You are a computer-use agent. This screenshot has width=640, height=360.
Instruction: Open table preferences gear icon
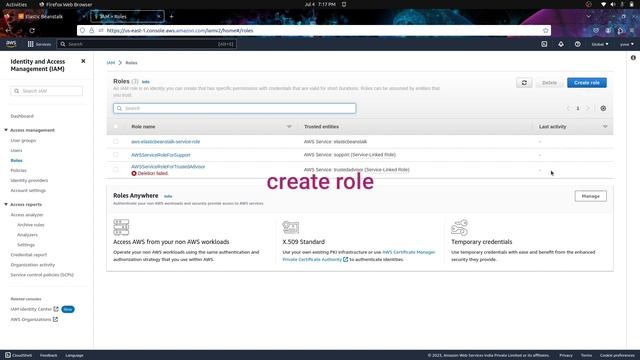coord(603,109)
